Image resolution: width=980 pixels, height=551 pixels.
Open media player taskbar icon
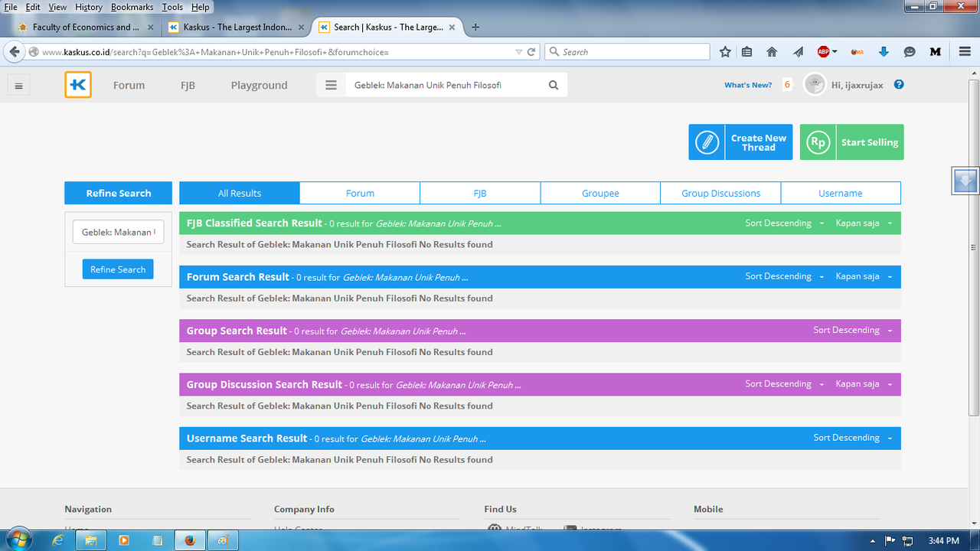124,540
